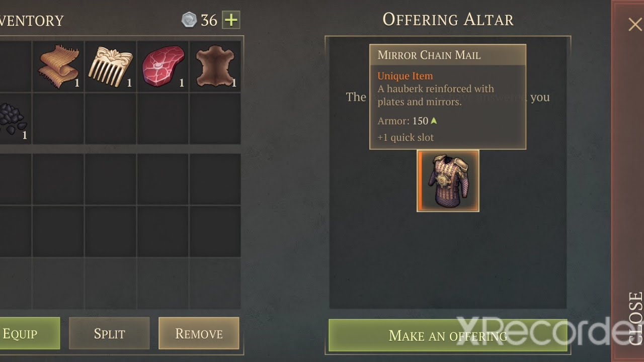The image size is (644, 362).
Task: Click the Split button
Action: coord(109,333)
